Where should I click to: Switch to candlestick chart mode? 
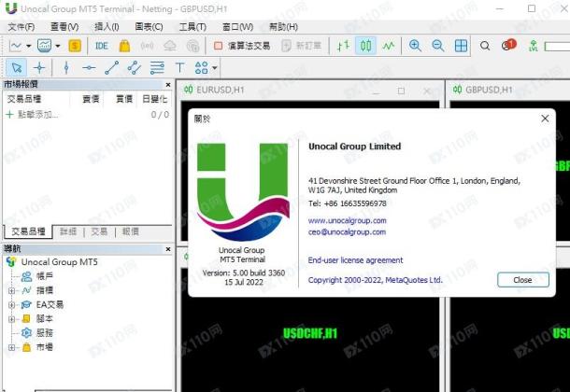[365, 46]
